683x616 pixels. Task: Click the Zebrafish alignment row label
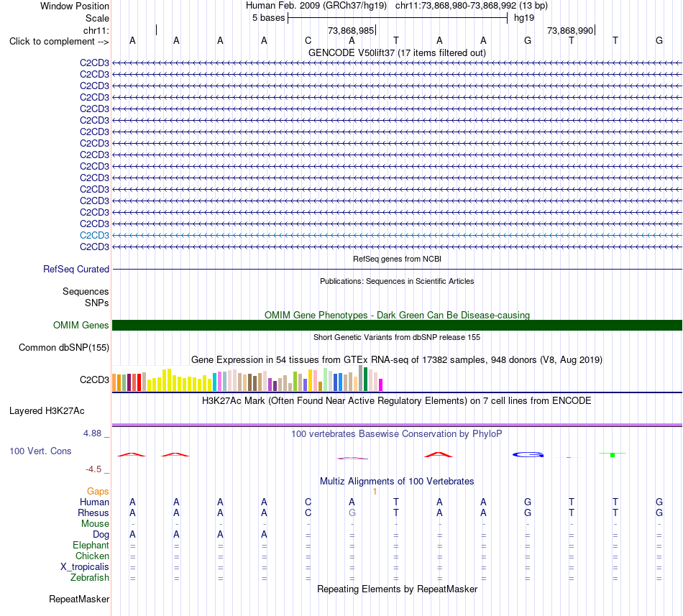[x=90, y=577]
